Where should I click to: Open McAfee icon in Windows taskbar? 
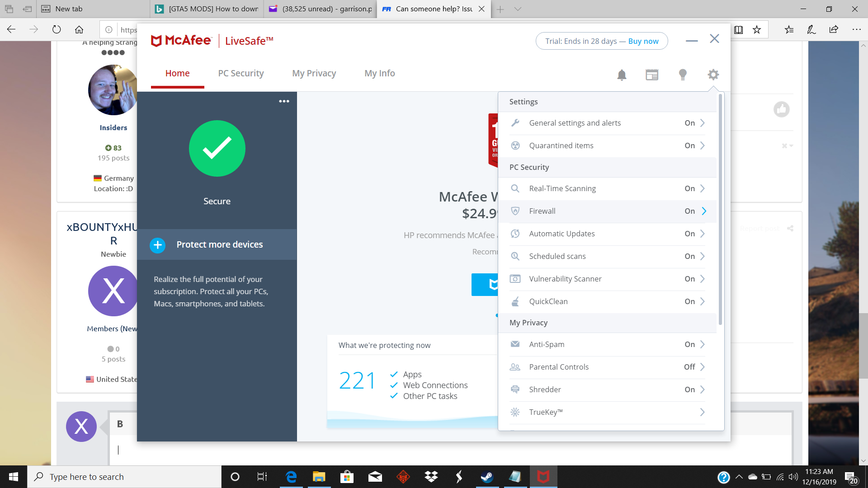coord(543,477)
